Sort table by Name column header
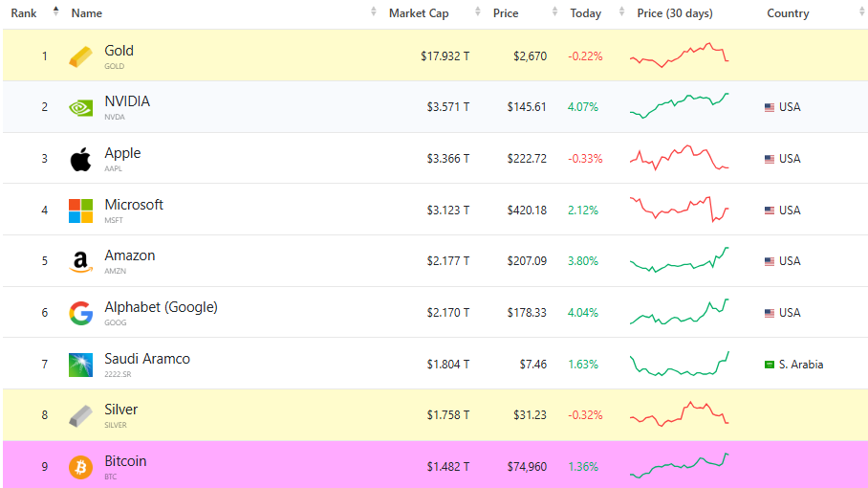 click(x=87, y=13)
